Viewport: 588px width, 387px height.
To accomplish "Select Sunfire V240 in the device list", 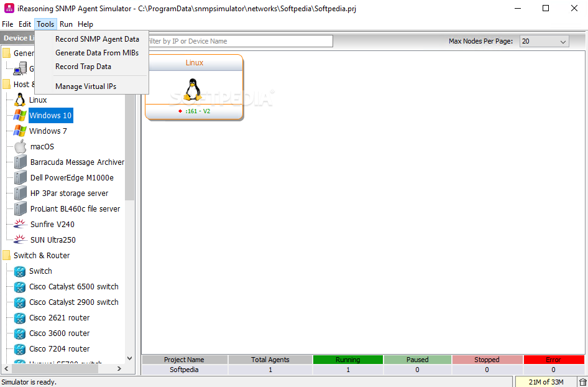I will tap(52, 224).
